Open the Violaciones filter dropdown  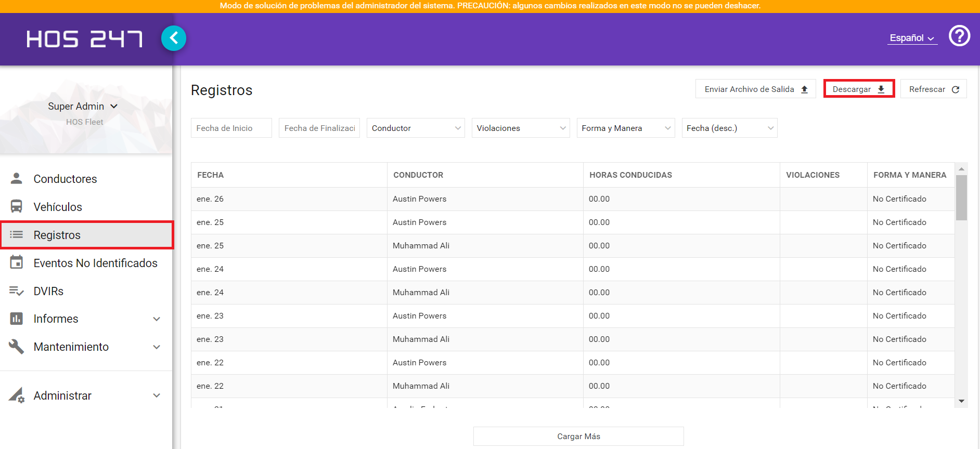521,128
